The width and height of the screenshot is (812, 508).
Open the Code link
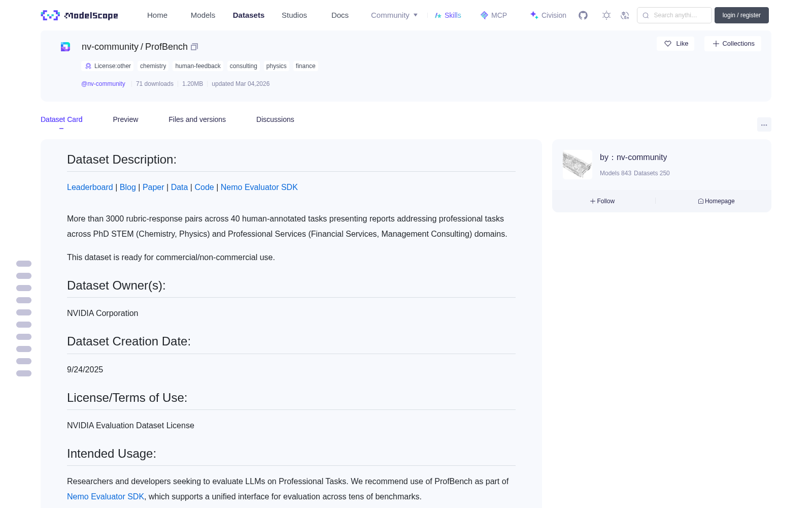click(204, 187)
